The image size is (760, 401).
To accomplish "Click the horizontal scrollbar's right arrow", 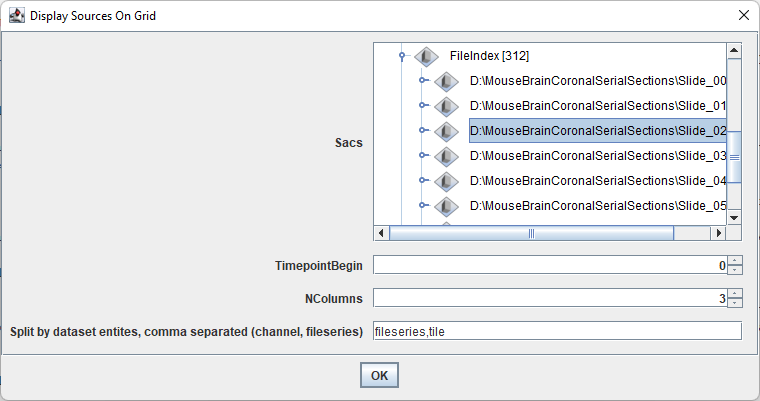I will [718, 233].
